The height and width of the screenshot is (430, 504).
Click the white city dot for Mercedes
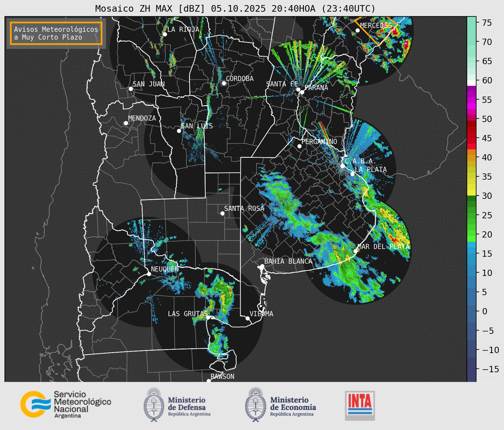[358, 31]
